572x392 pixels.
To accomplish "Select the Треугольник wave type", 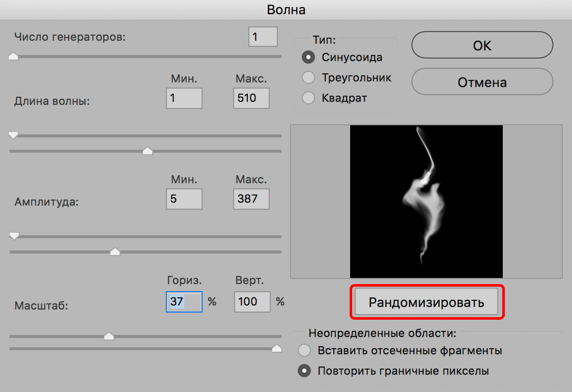I will click(308, 77).
